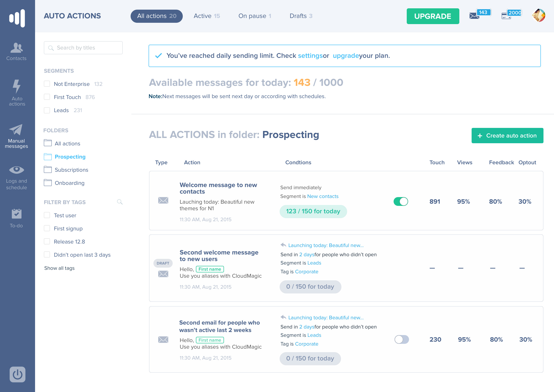Click the Search by titles field
The height and width of the screenshot is (392, 554).
[83, 48]
